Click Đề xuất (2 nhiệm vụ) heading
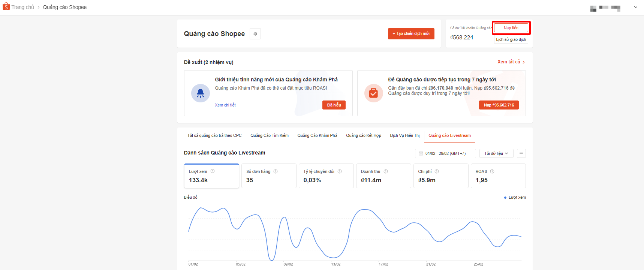 [208, 62]
